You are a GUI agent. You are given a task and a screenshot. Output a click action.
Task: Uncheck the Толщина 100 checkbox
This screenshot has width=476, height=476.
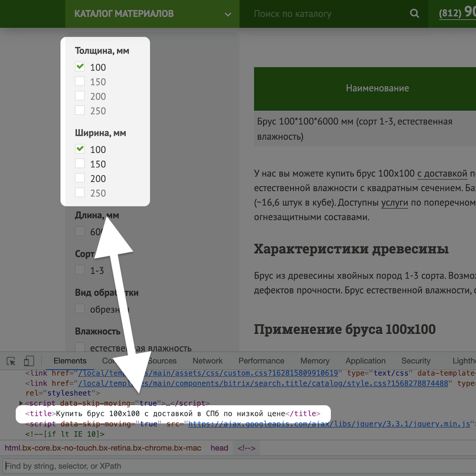[80, 67]
